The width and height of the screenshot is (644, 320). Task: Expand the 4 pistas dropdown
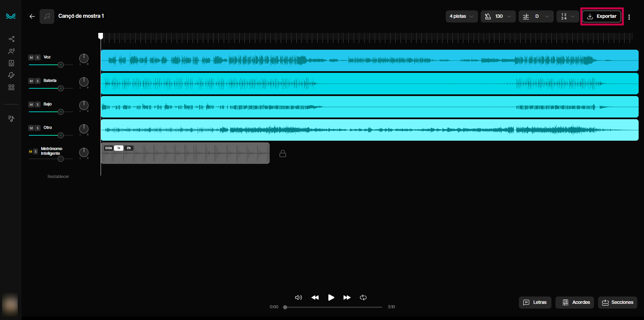(462, 16)
